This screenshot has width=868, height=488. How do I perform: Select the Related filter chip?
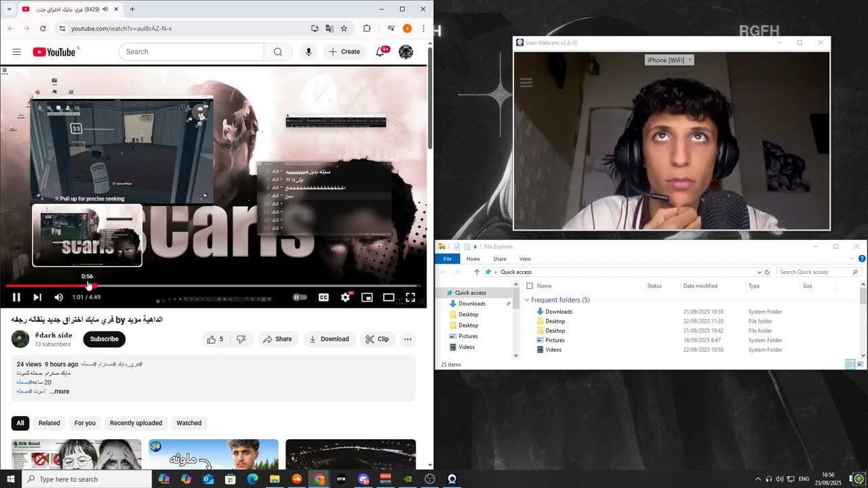point(49,423)
